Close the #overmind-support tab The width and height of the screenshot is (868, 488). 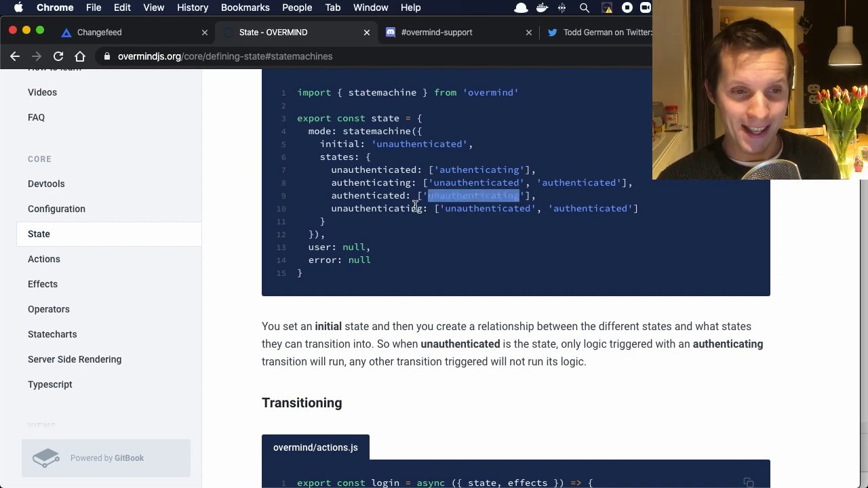529,32
